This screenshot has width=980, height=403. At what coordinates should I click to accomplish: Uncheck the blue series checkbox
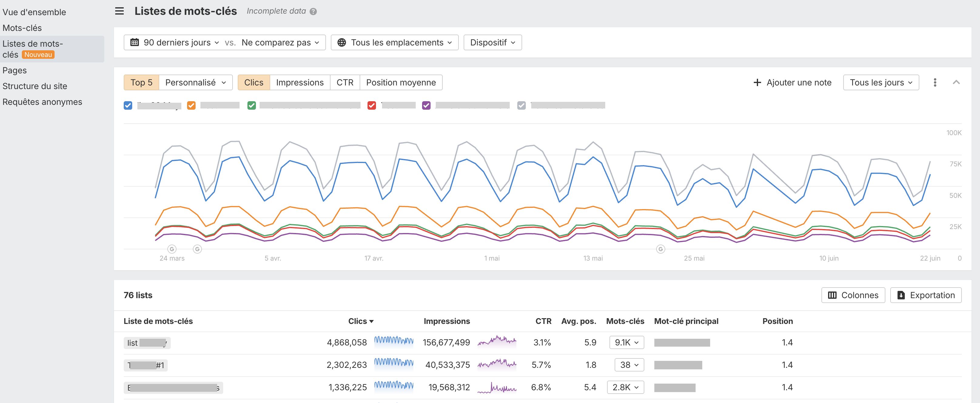pos(128,105)
